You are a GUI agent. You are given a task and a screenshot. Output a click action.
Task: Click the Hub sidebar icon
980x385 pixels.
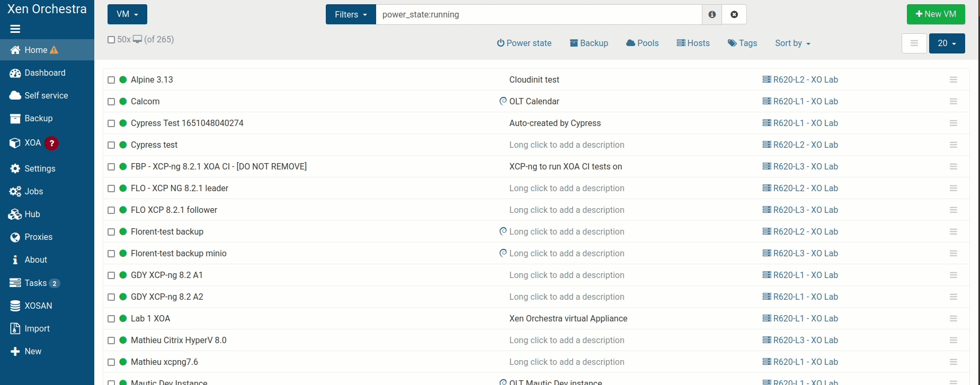(15, 214)
